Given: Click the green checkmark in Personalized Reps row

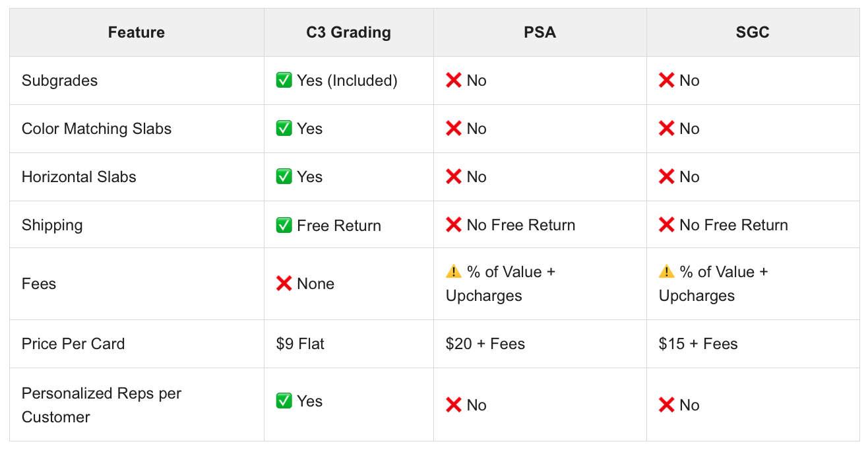Looking at the screenshot, I should tap(284, 401).
